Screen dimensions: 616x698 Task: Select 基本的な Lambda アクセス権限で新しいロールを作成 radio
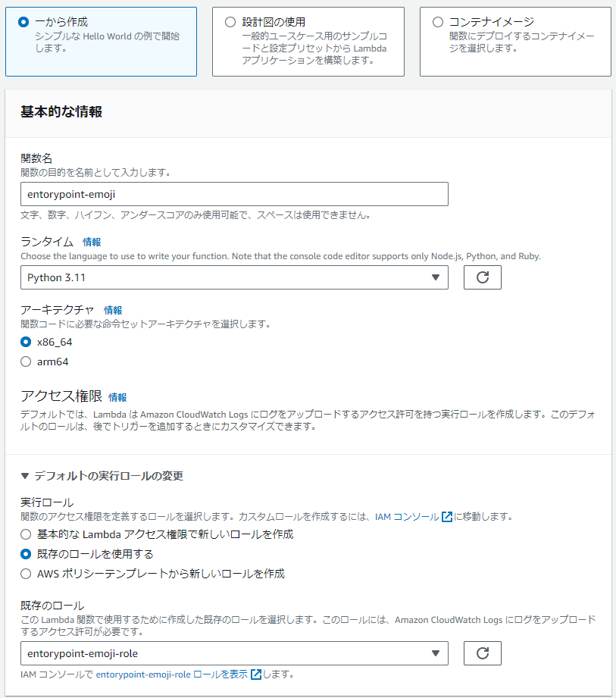(x=26, y=534)
